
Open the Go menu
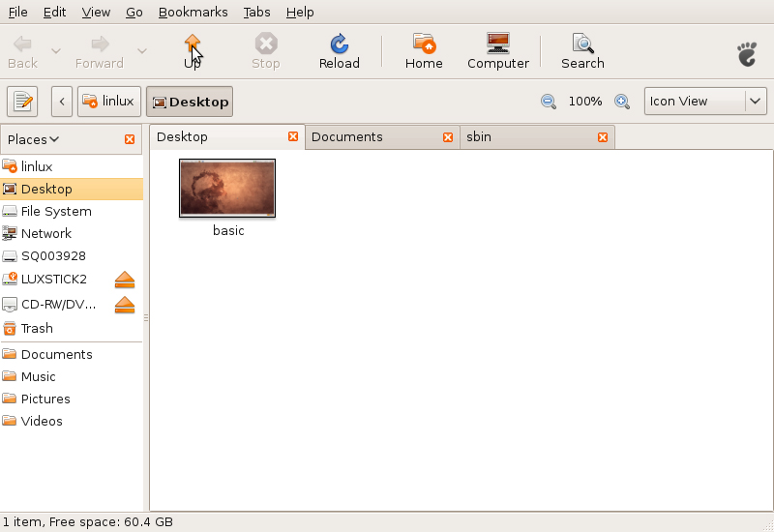(x=134, y=12)
